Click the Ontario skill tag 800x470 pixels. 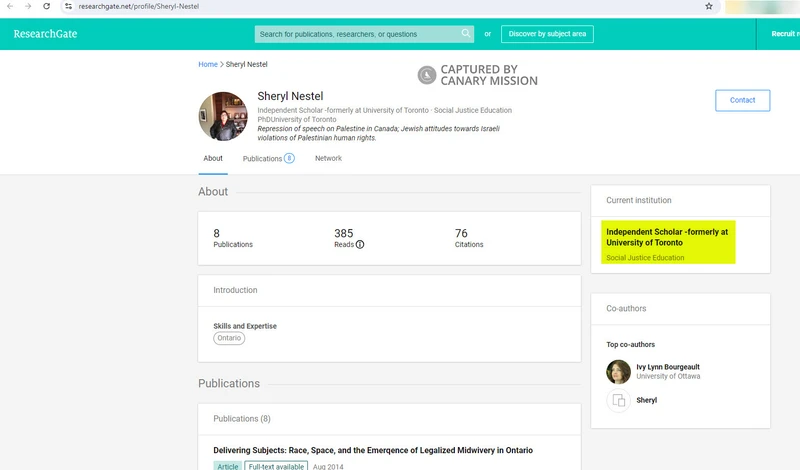click(x=229, y=338)
